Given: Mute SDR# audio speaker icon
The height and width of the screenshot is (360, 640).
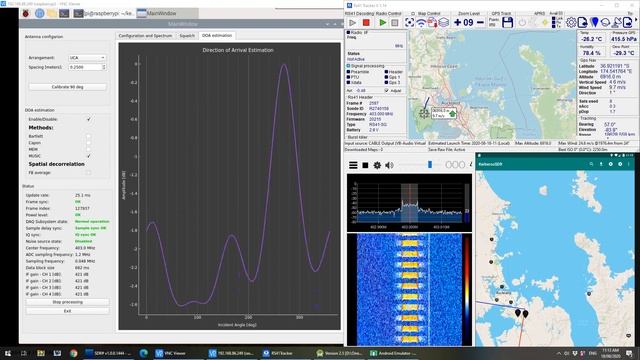Looking at the screenshot, I should pyautogui.click(x=389, y=165).
